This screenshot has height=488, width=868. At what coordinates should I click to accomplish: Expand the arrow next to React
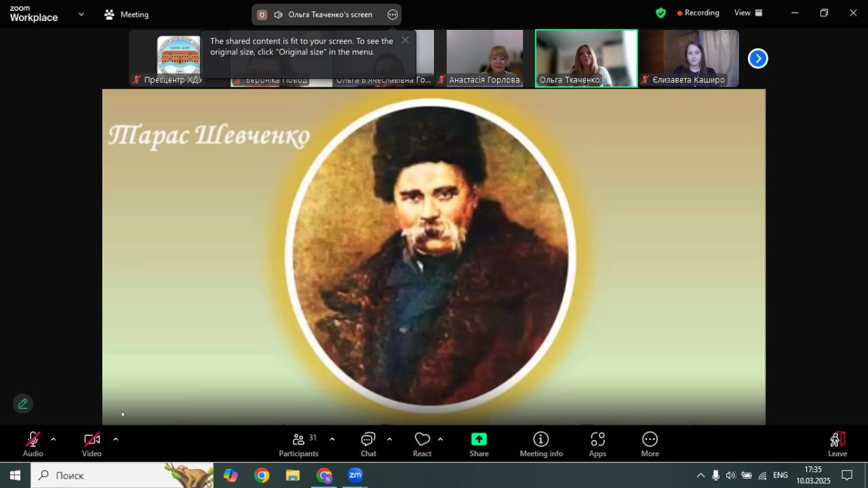click(441, 439)
